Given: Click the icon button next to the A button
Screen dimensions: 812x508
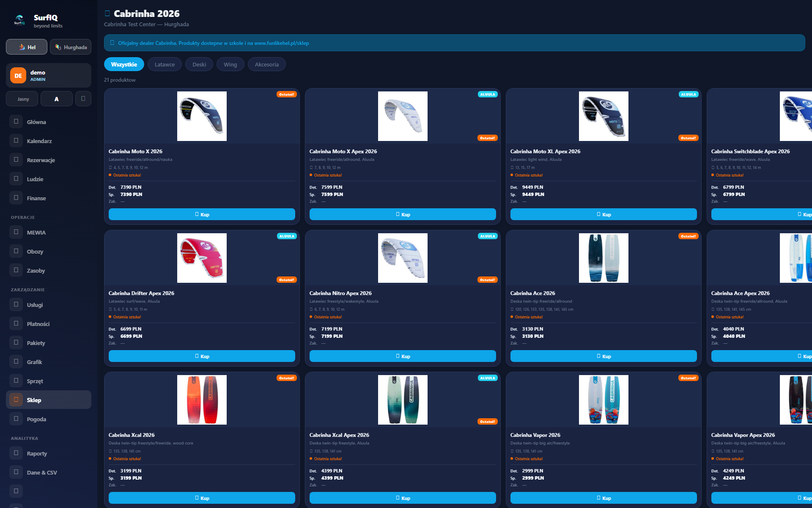Looking at the screenshot, I should click(83, 99).
